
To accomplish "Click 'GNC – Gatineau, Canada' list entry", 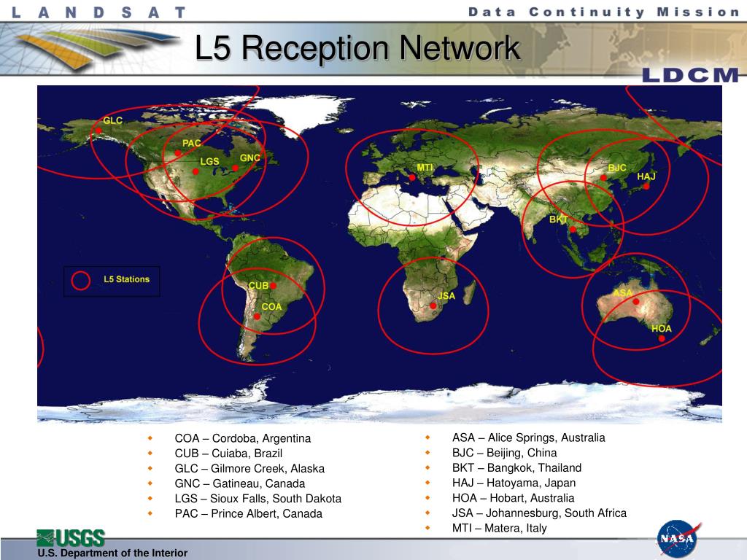I will (x=239, y=484).
